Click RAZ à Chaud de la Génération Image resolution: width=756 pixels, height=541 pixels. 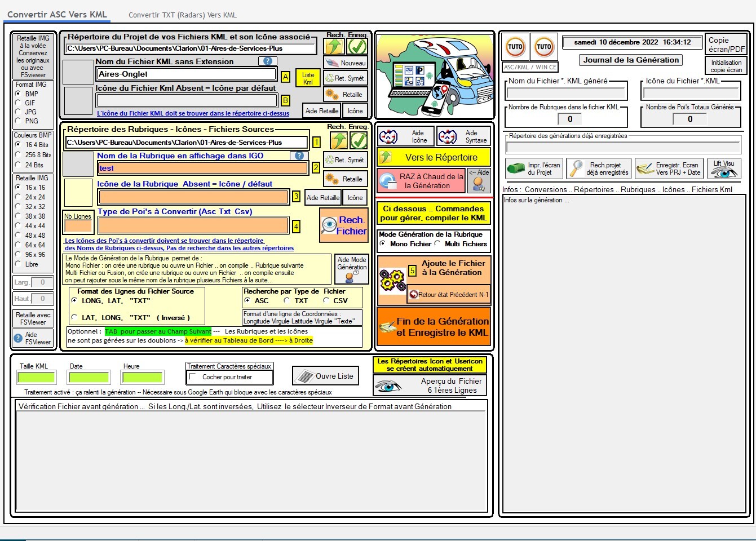(422, 181)
